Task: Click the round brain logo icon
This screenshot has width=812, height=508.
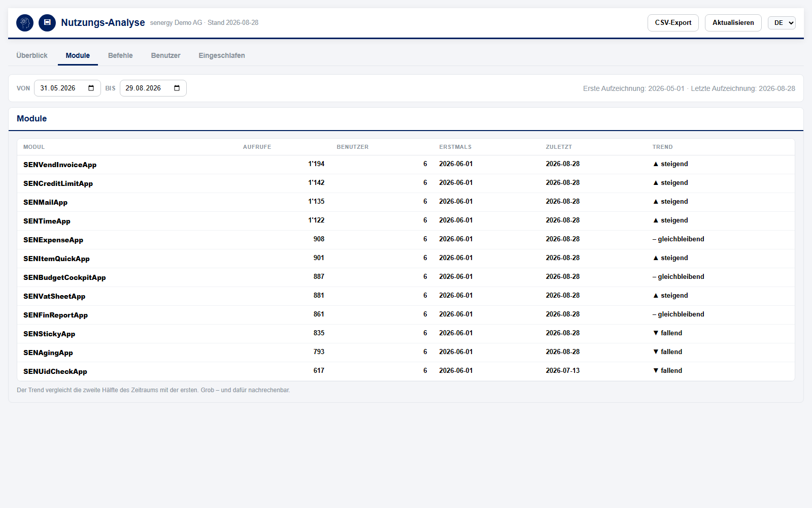Action: (x=25, y=23)
